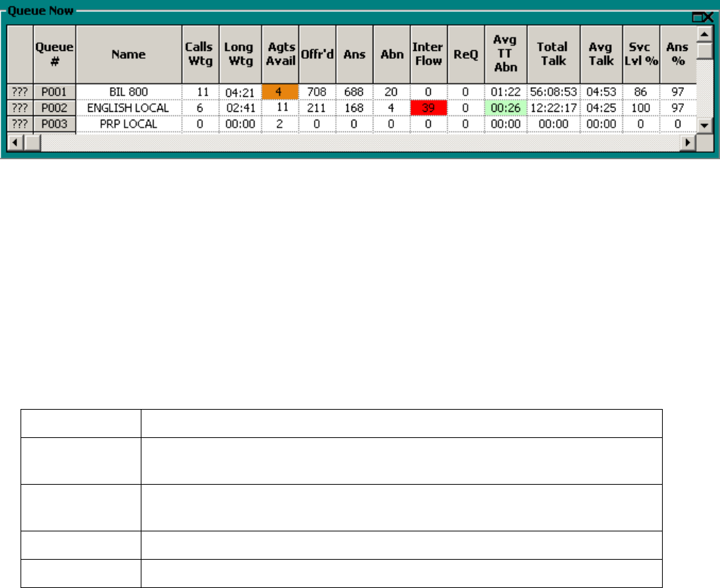Click the PRP LOCAL queue name
This screenshot has width=720, height=588.
129,124
